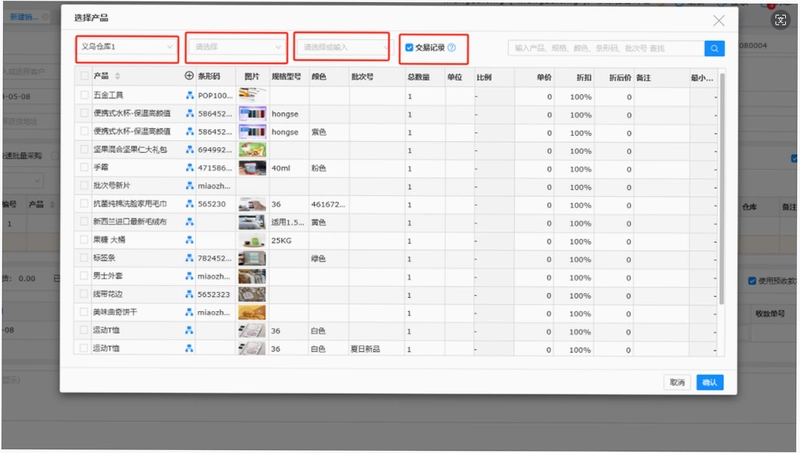Tick the checkbox for 美味曲奇饼干

point(84,312)
